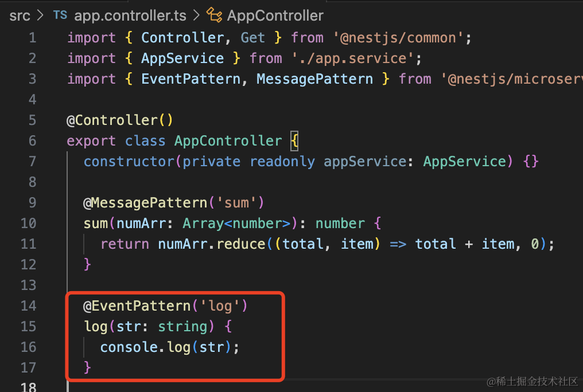Click the console.log(str) statement
Image resolution: width=583 pixels, height=392 pixels.
[169, 347]
